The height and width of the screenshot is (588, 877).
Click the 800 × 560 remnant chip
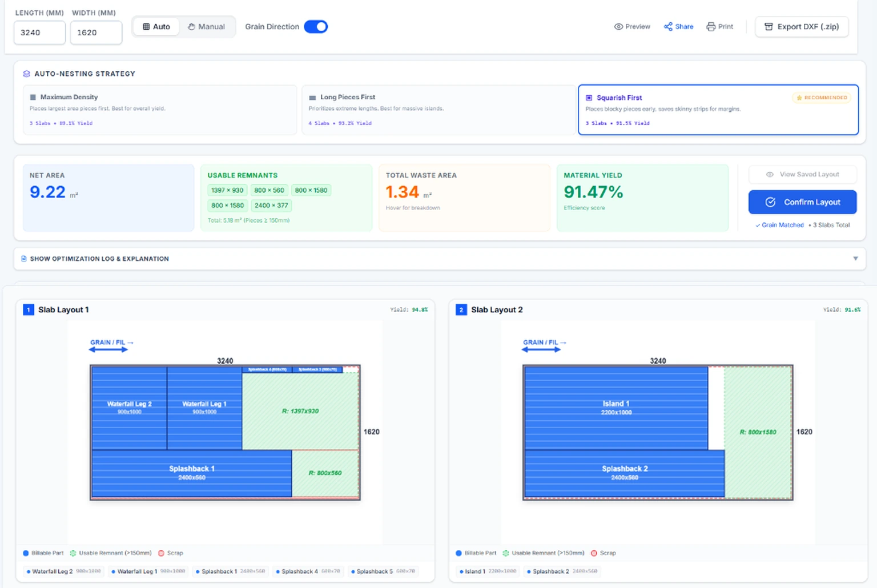coord(269,190)
